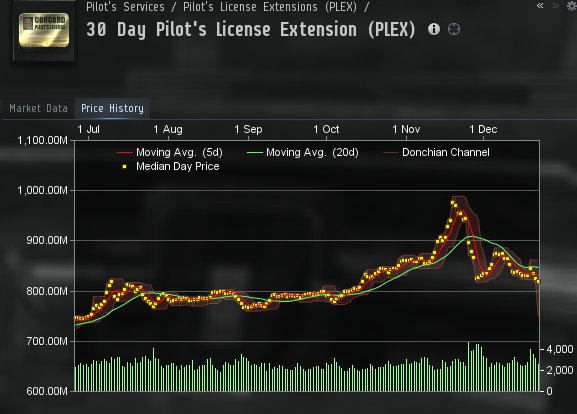This screenshot has width=577, height=414.
Task: Go forward with the double-right-arrow icon
Action: [x=556, y=6]
